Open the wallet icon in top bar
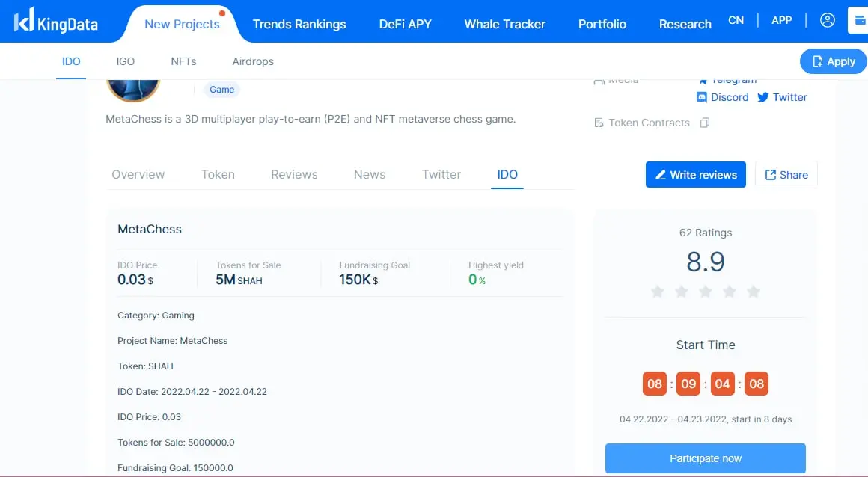This screenshot has width=868, height=477. point(859,20)
